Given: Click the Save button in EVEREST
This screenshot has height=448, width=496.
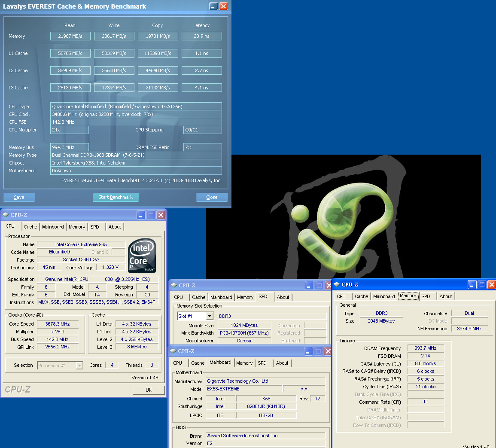Looking at the screenshot, I should (19, 197).
